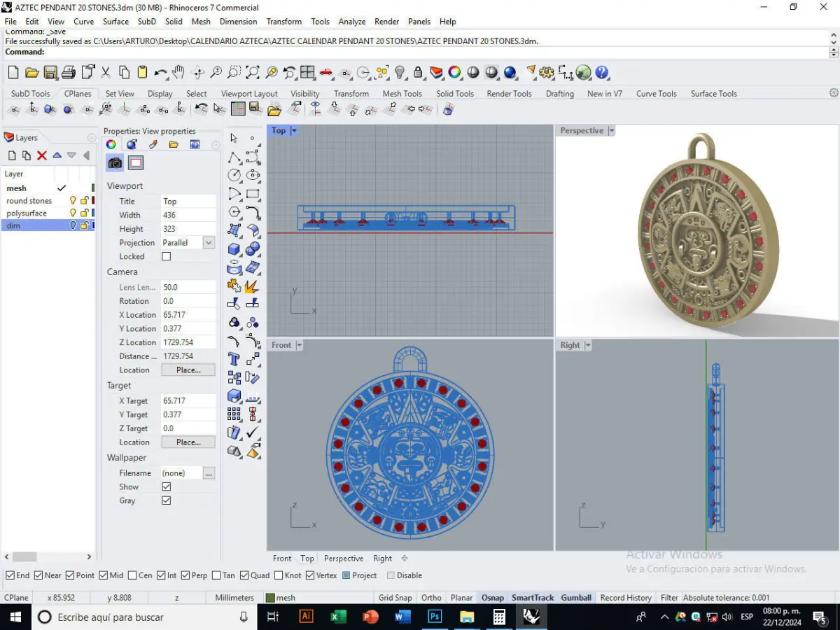Open the Analyze menu
Image resolution: width=840 pixels, height=630 pixels.
352,22
